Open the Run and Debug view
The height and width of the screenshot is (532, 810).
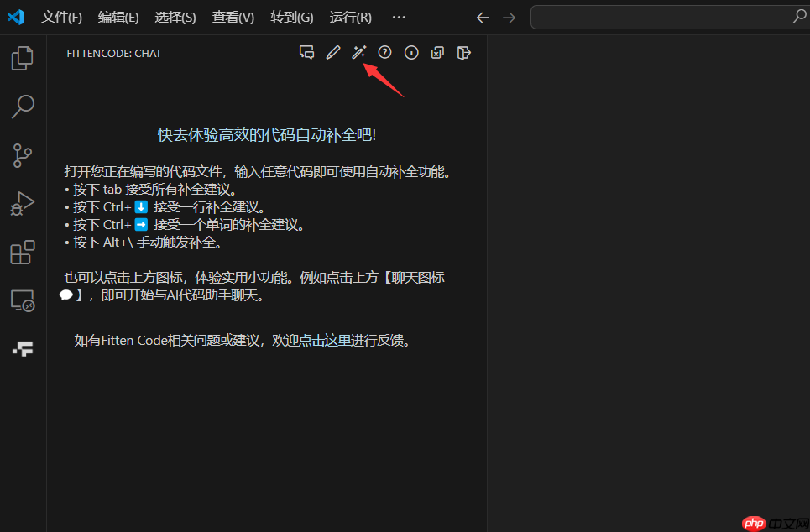pos(22,203)
